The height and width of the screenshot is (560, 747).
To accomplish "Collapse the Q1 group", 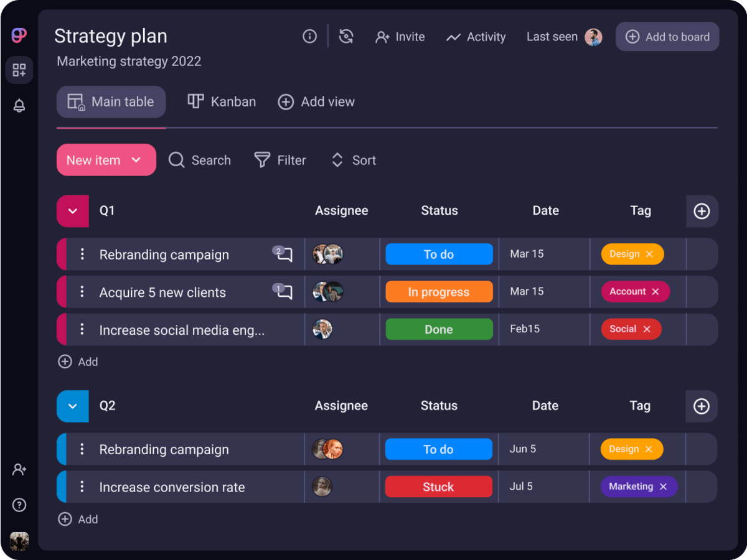I will tap(72, 211).
